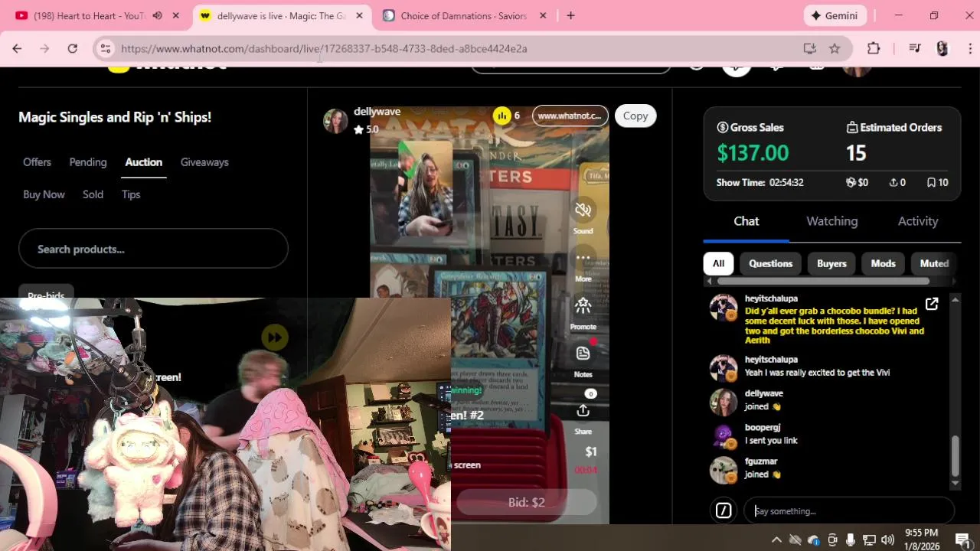Open a new browser tab

[570, 15]
